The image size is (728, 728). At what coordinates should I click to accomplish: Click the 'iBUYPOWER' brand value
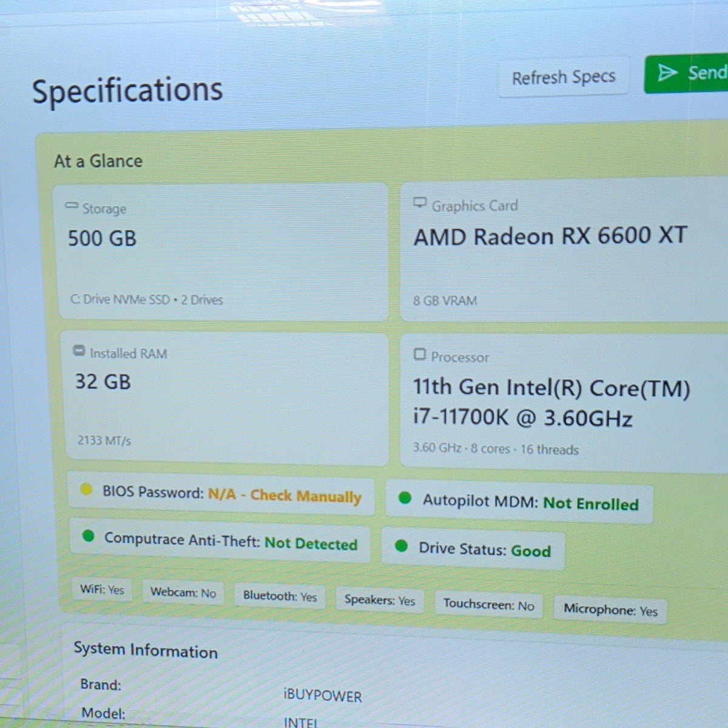point(323,695)
